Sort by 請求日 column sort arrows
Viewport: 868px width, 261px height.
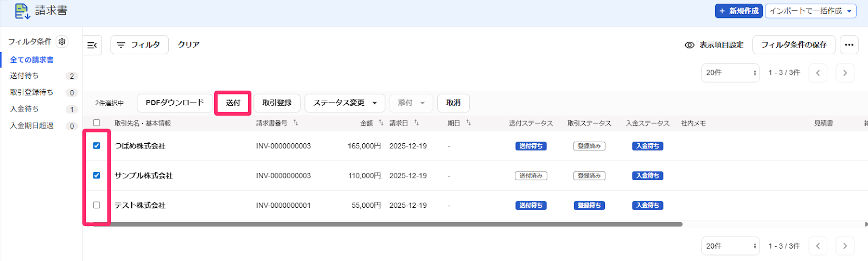tap(416, 123)
